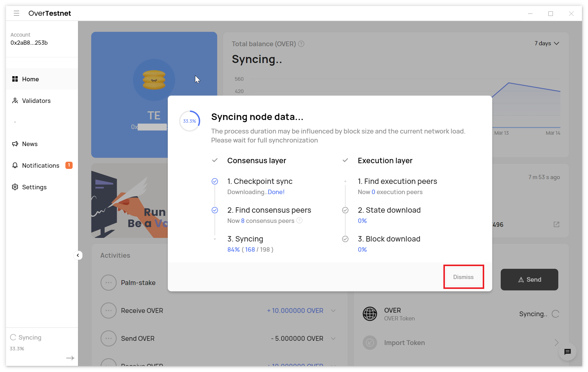Click the 33.3% circular progress indicator
Screen dimensions: 588x372
190,121
